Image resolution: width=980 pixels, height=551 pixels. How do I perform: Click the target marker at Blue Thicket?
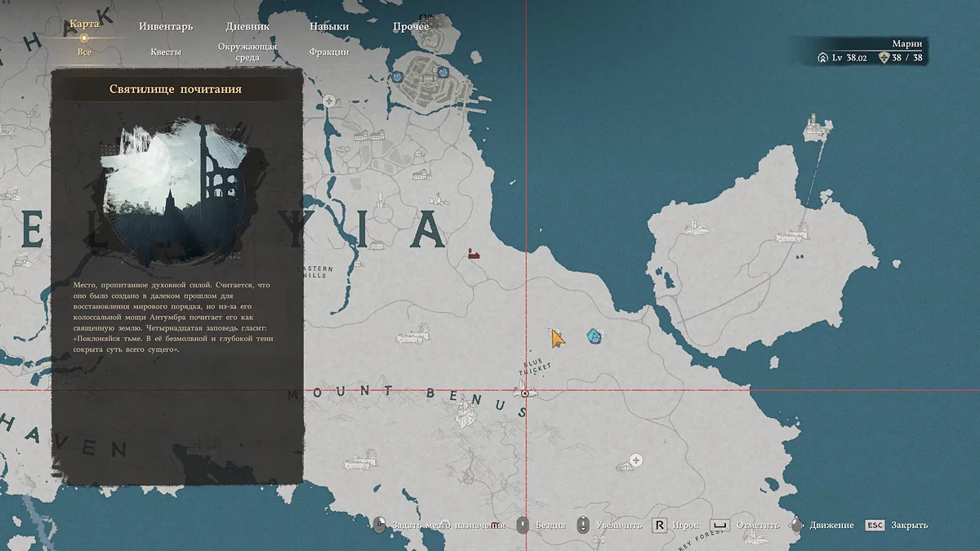pyautogui.click(x=525, y=393)
